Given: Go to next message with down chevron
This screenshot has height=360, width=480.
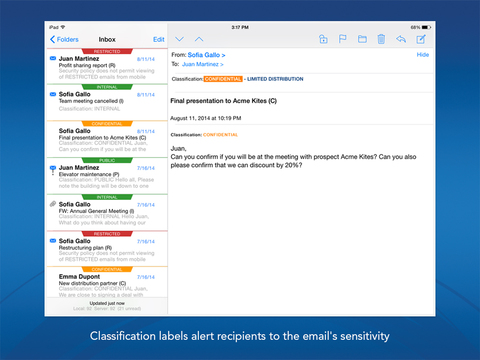Looking at the screenshot, I should coord(179,39).
